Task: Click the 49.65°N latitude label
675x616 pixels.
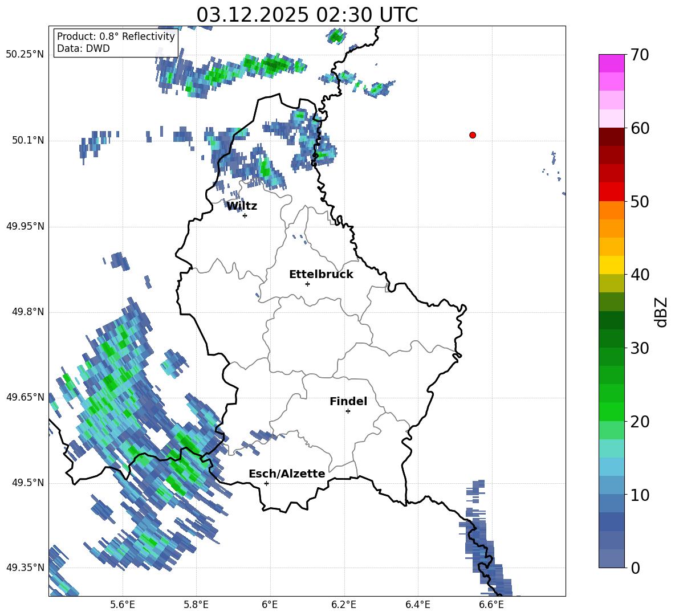Action: pyautogui.click(x=25, y=397)
